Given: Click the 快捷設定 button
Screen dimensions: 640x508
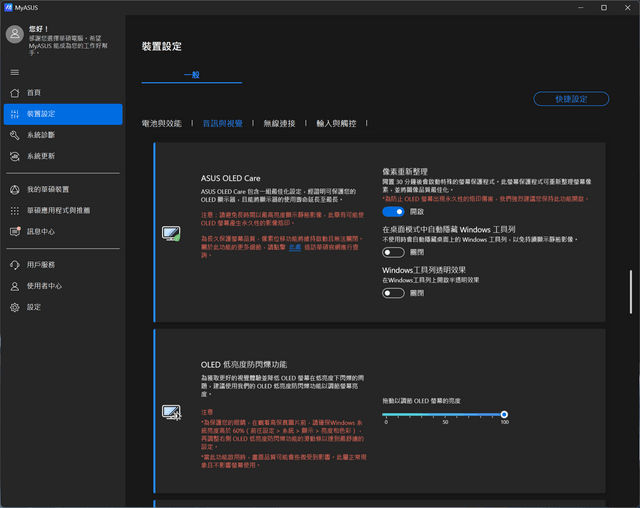Looking at the screenshot, I should click(571, 99).
